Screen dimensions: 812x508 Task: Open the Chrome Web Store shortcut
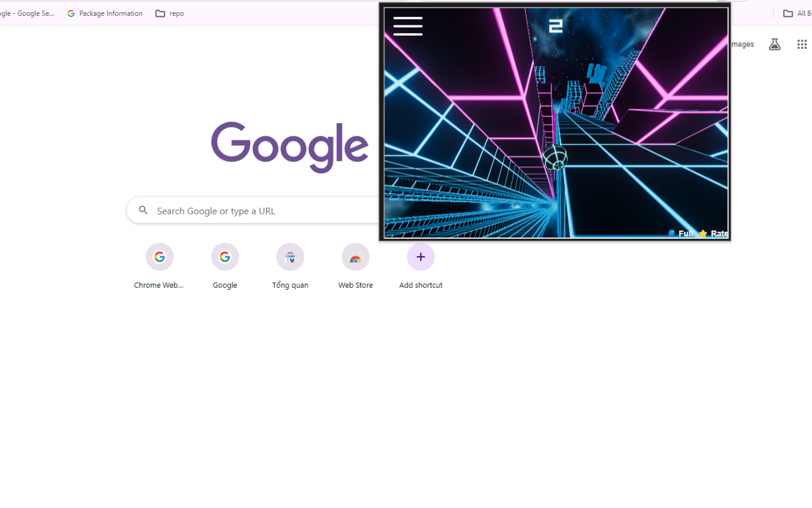click(x=159, y=266)
